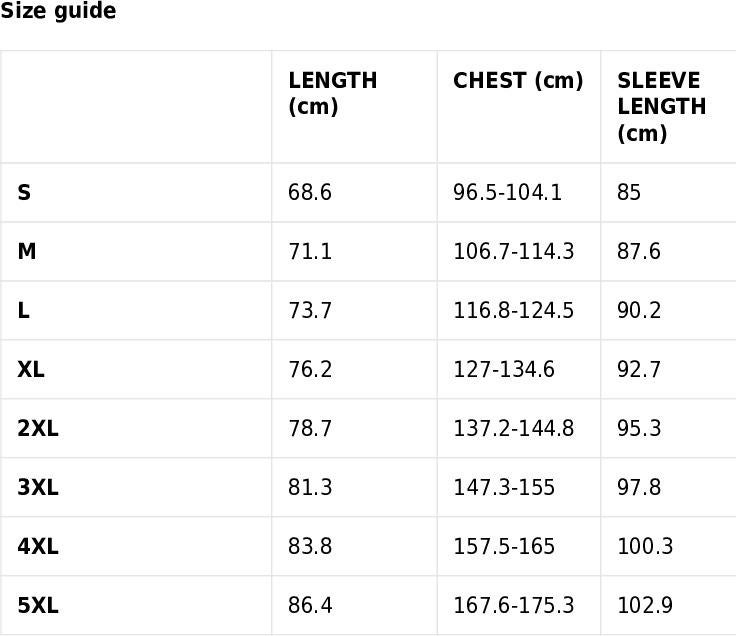Image resolution: width=736 pixels, height=636 pixels.
Task: Select the SLEEVE LENGTH (cm) column header
Action: pyautogui.click(x=661, y=107)
